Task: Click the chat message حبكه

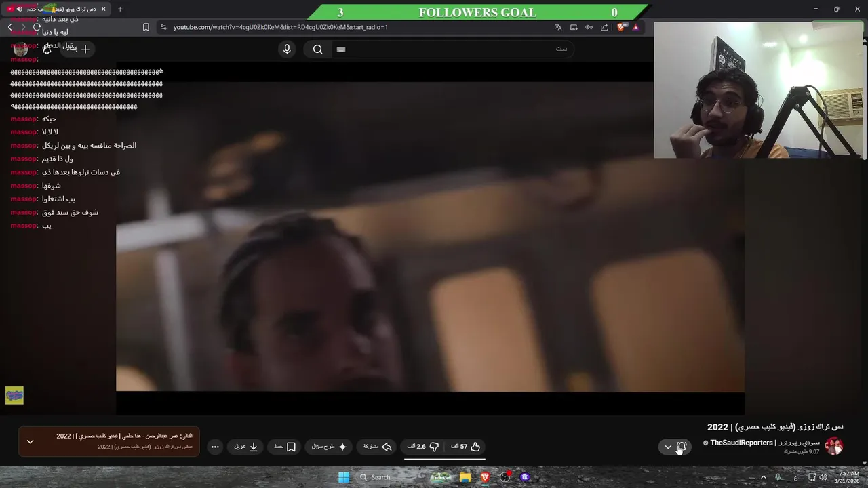Action: 49,119
